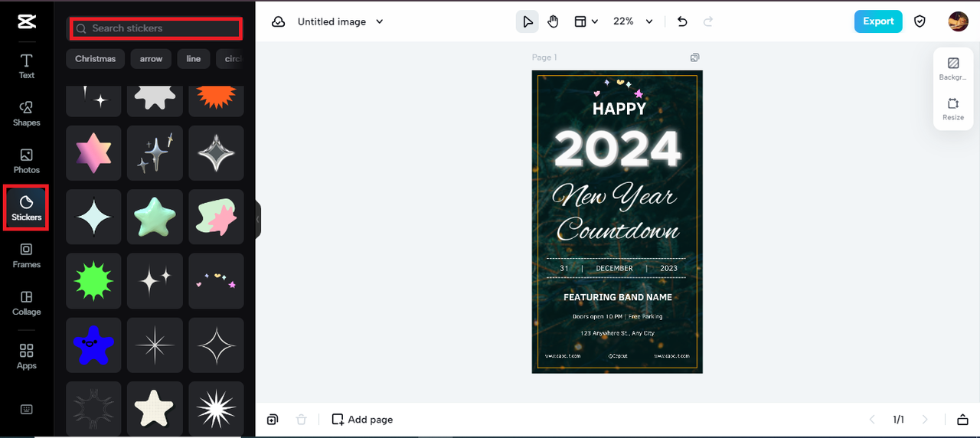Add the pale mint four-point star sticker
The image size is (980, 438).
click(93, 217)
